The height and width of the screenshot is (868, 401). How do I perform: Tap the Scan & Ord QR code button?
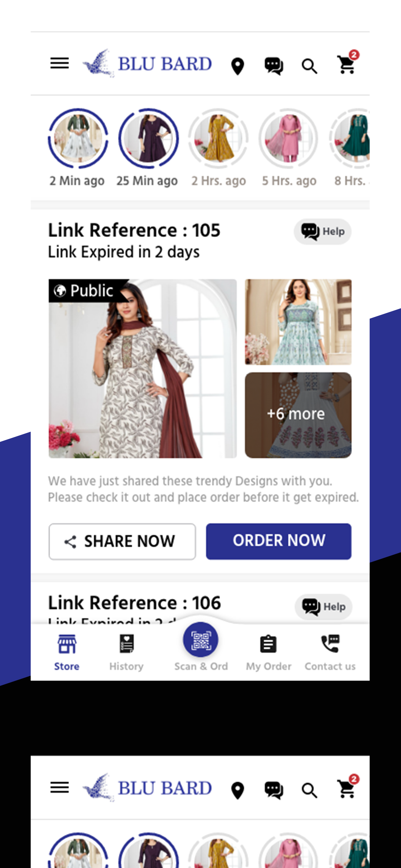pyautogui.click(x=200, y=639)
